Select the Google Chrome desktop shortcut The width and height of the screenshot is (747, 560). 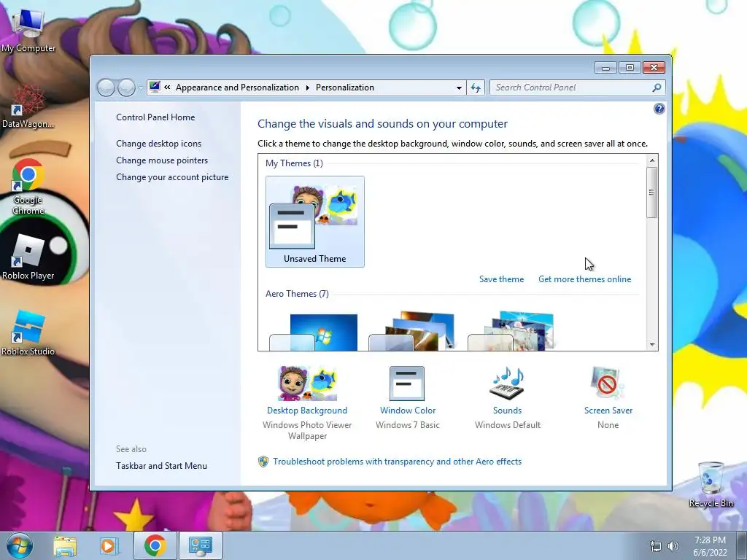pos(28,187)
